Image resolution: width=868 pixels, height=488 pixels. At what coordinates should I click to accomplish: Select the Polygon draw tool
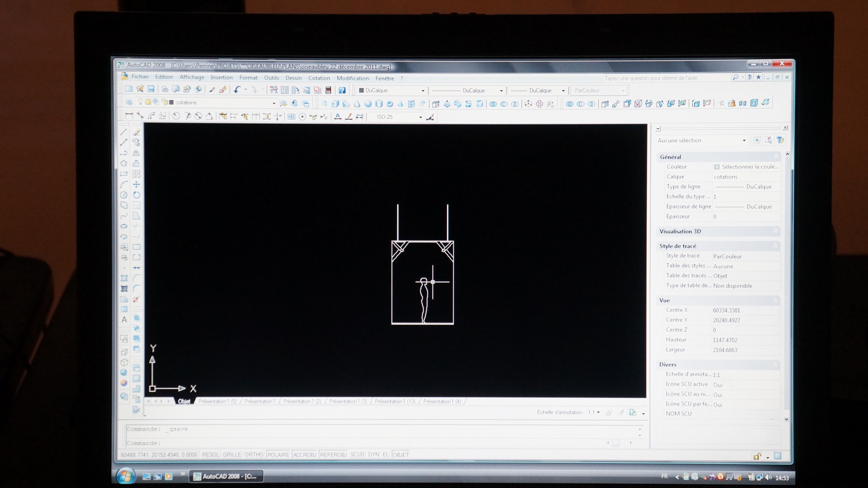coord(124,163)
